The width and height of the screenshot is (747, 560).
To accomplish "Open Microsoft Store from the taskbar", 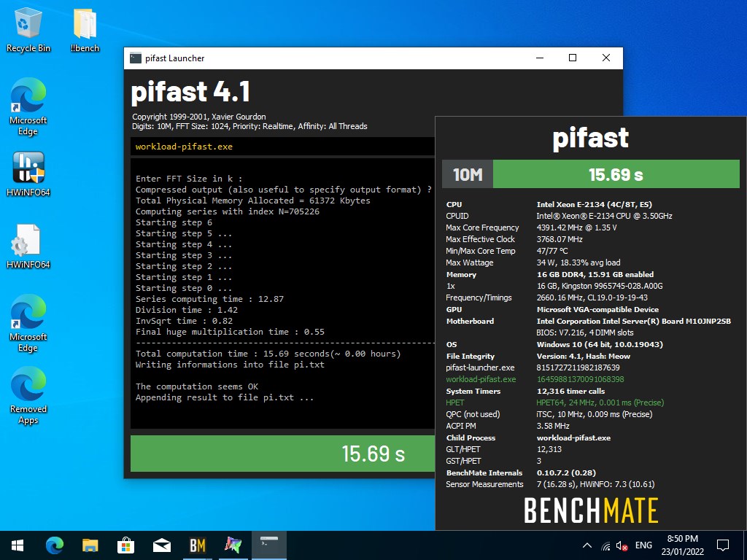I will (125, 545).
